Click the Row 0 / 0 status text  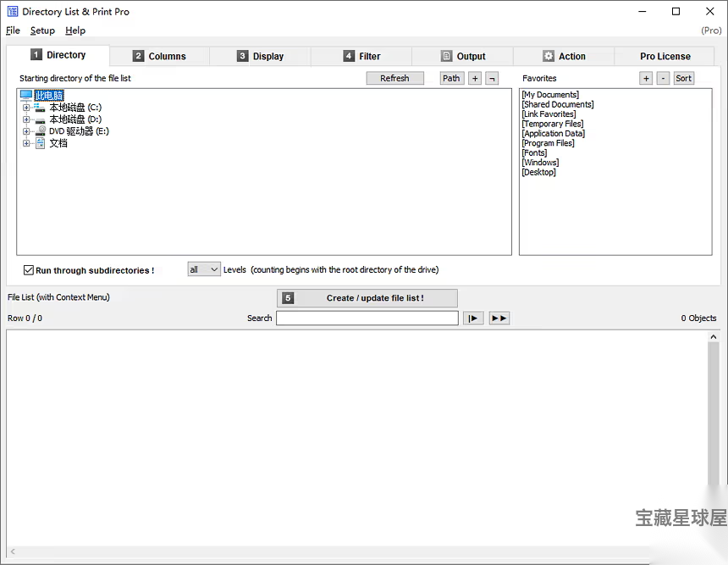pos(25,319)
